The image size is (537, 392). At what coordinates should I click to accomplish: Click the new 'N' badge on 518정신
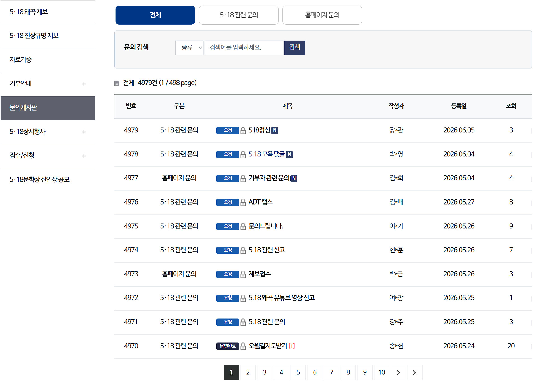275,130
